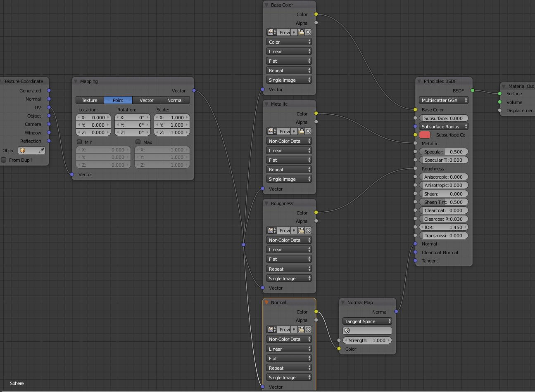Click the red Subsurface Color swatch on Principled BSDF
The image size is (535, 392).
pos(425,135)
